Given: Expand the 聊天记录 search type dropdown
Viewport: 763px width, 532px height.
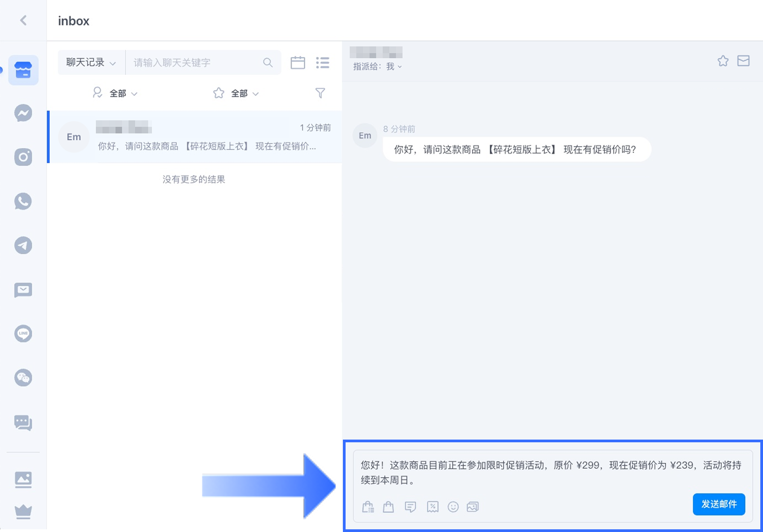Looking at the screenshot, I should pos(91,62).
